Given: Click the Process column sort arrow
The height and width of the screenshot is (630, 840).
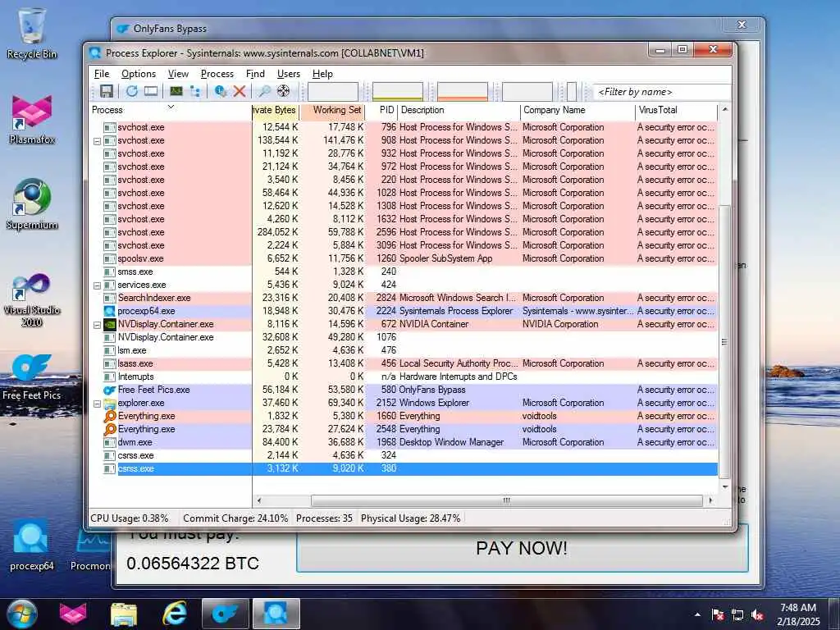Looking at the screenshot, I should pos(171,107).
